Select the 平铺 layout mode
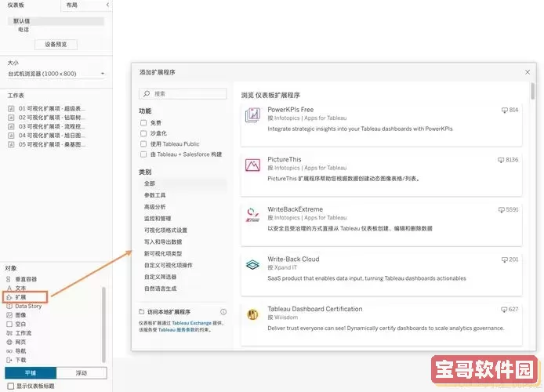 (x=31, y=373)
